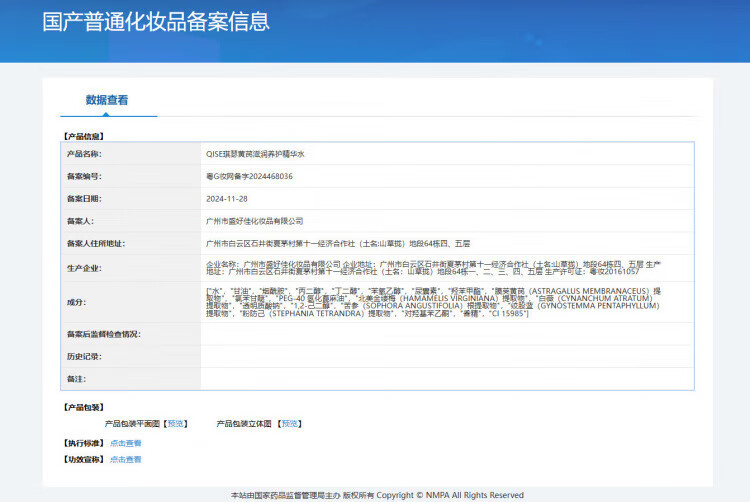Click the 备案人 company name value
This screenshot has height=502, width=750.
point(254,220)
